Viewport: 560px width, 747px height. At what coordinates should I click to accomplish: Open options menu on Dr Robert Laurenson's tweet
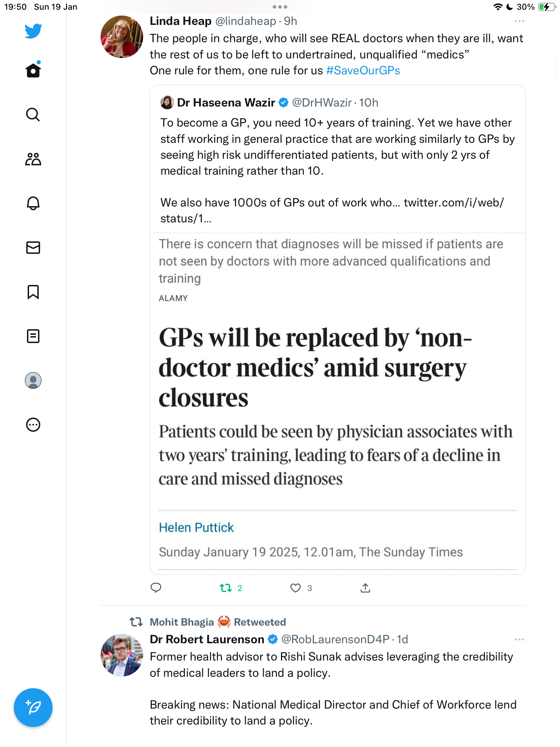(520, 639)
